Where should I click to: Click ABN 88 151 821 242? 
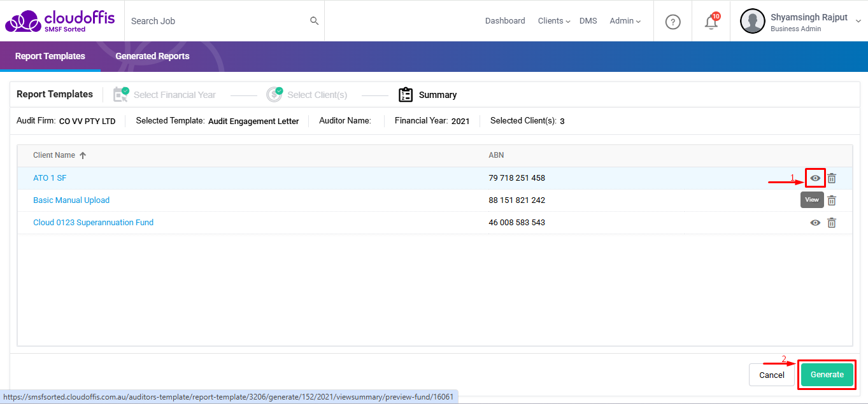(x=516, y=200)
